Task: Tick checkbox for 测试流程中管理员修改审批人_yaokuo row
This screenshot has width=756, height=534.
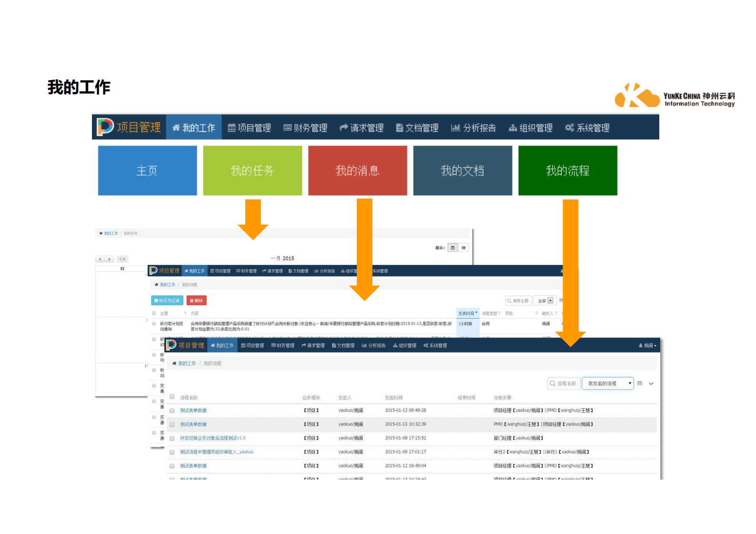Action: (x=172, y=452)
